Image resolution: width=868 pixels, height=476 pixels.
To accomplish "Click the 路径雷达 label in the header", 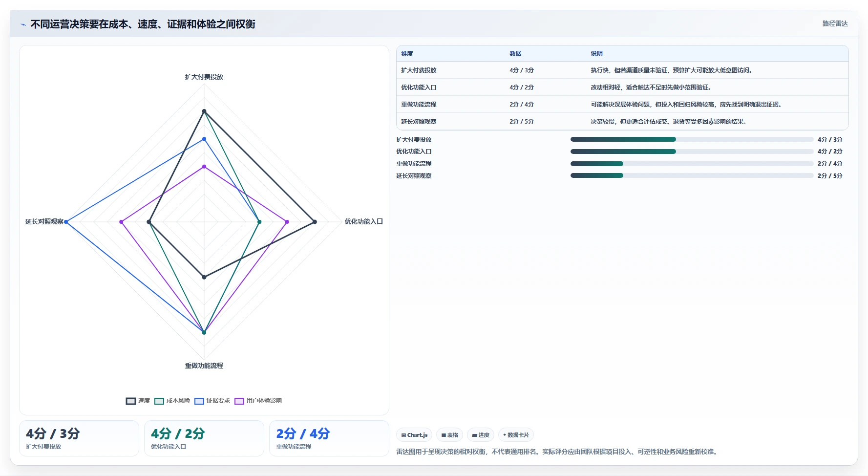I will click(x=835, y=23).
